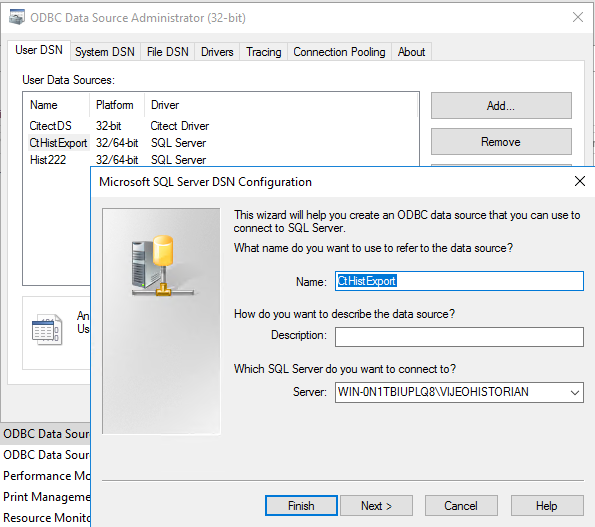Select the highlighted ODBC Data Sources list entry
This screenshot has height=527, width=595.
pyautogui.click(x=46, y=434)
